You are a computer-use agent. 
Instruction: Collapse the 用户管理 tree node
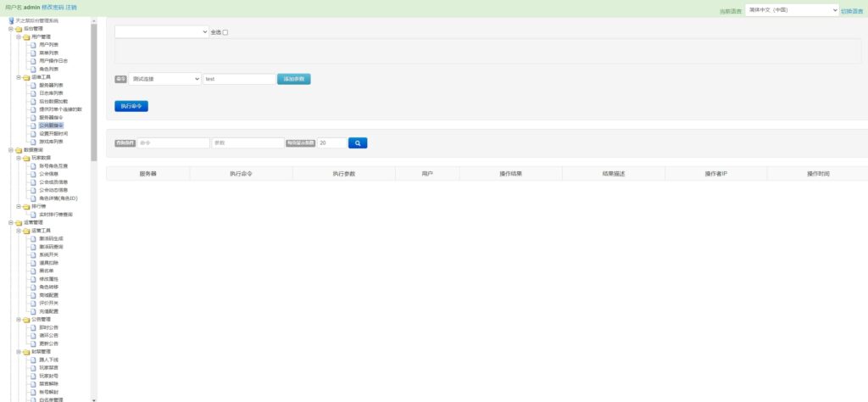coord(18,36)
